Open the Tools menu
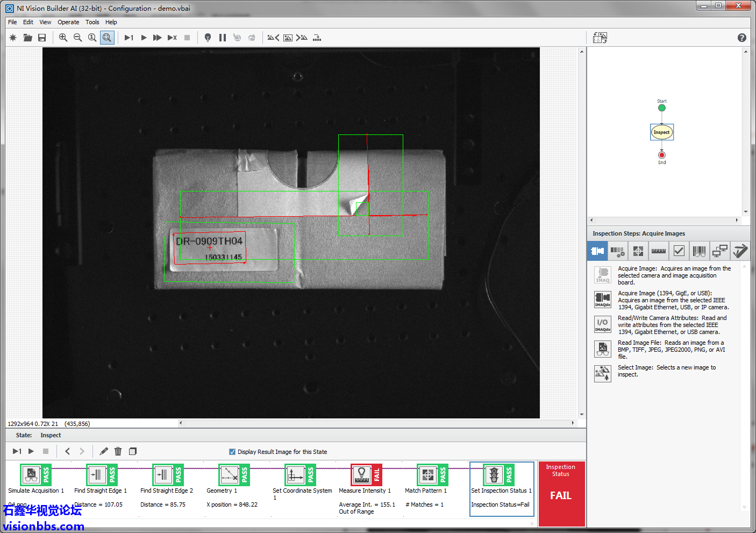The image size is (756, 533). [x=92, y=22]
